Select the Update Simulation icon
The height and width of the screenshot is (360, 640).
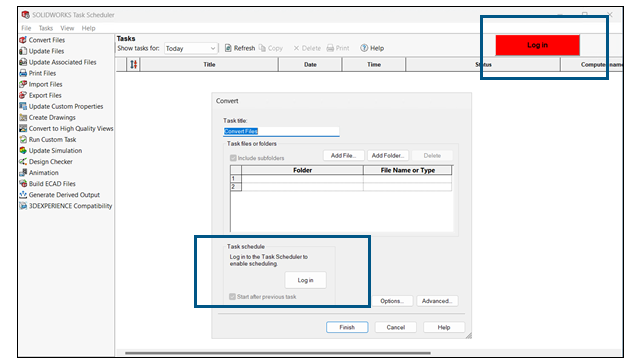[x=23, y=150]
